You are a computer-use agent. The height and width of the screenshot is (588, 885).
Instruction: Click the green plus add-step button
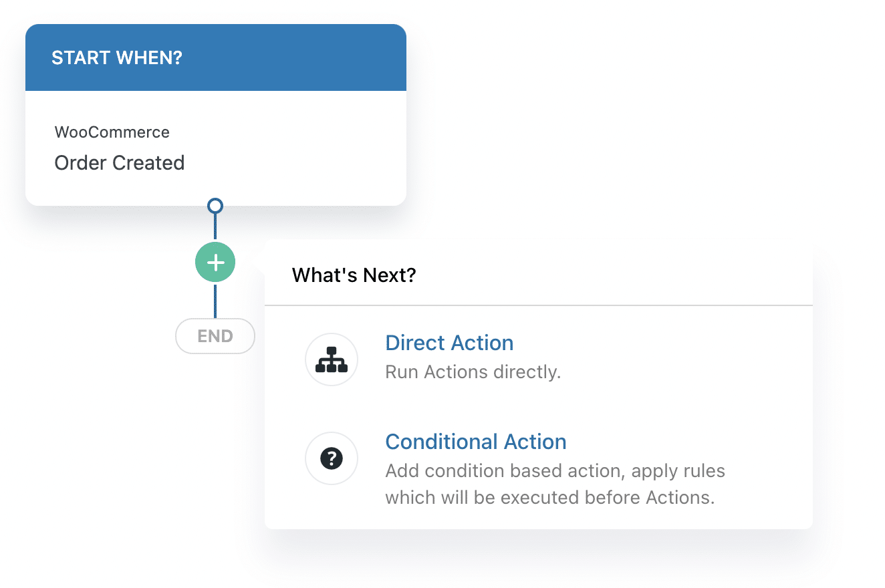point(215,263)
